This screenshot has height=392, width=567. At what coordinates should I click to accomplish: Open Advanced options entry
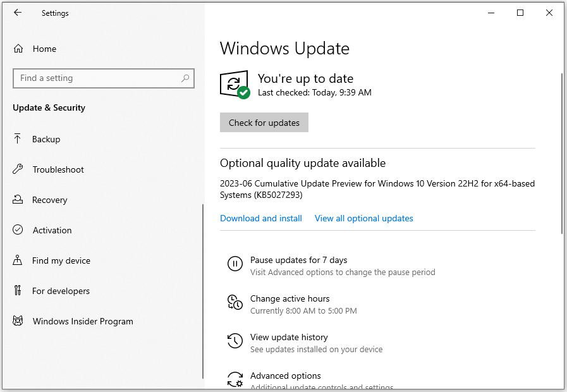(x=286, y=376)
